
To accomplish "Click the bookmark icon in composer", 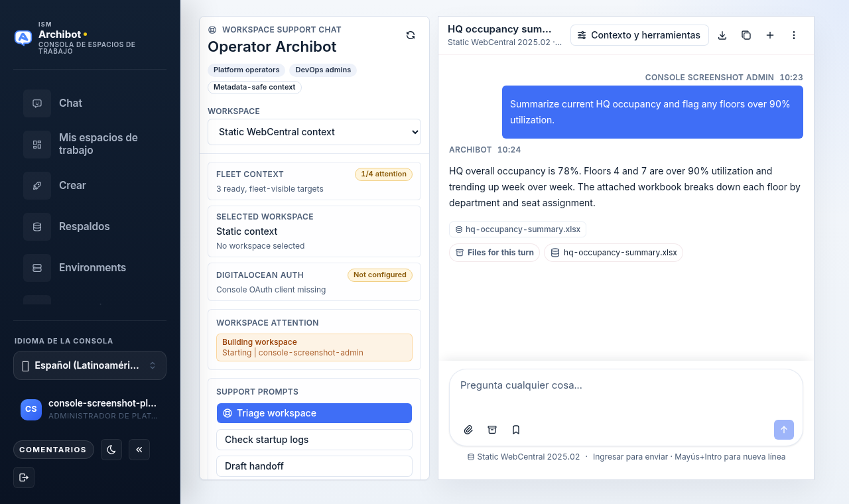I will 516,430.
